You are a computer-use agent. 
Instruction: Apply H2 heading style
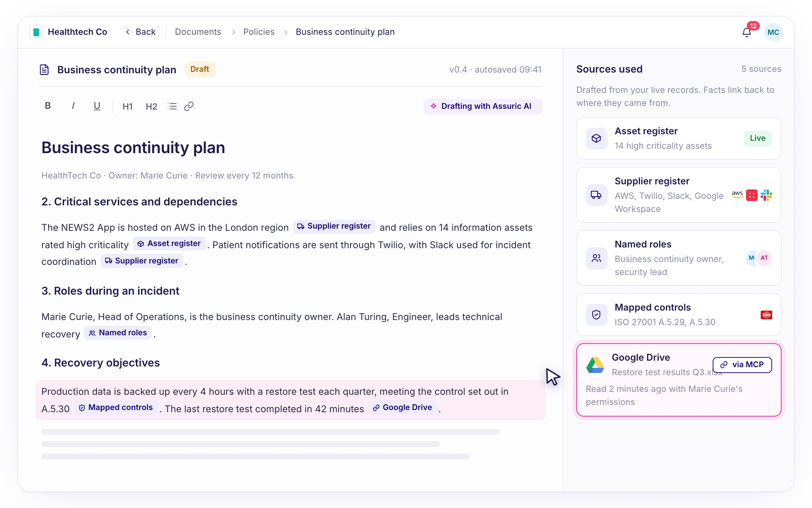point(151,106)
